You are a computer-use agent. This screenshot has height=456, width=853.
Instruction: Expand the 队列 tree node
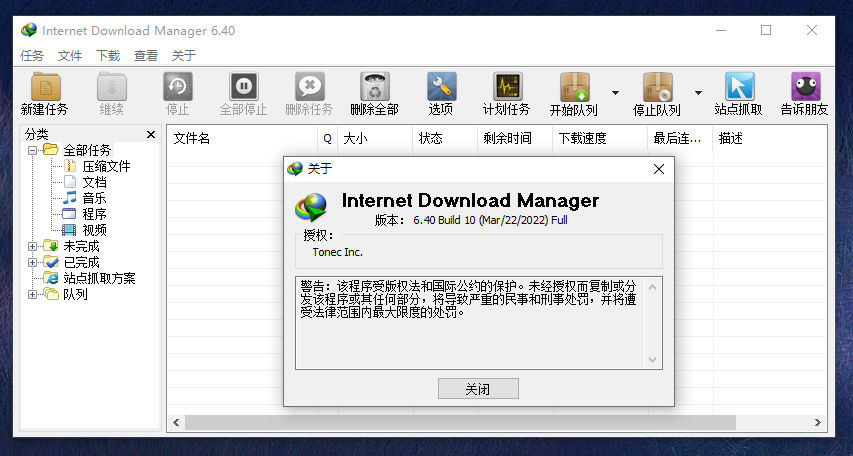click(x=33, y=294)
